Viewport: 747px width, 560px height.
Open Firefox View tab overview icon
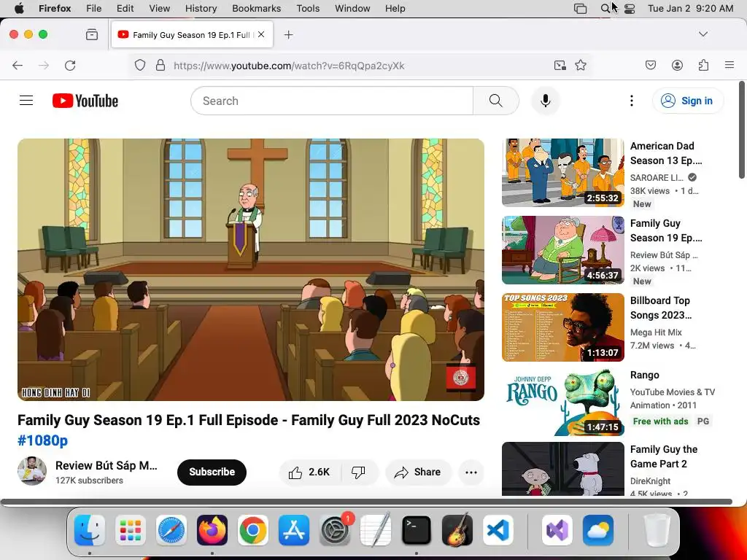(x=92, y=34)
